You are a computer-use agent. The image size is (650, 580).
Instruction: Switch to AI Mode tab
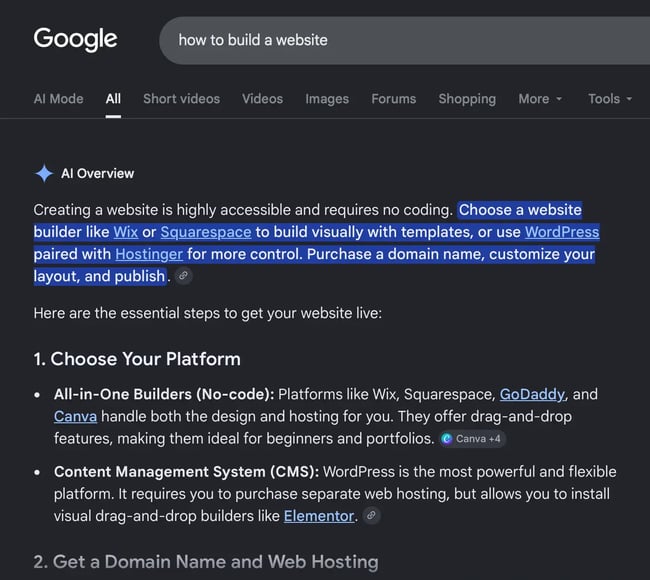click(58, 99)
